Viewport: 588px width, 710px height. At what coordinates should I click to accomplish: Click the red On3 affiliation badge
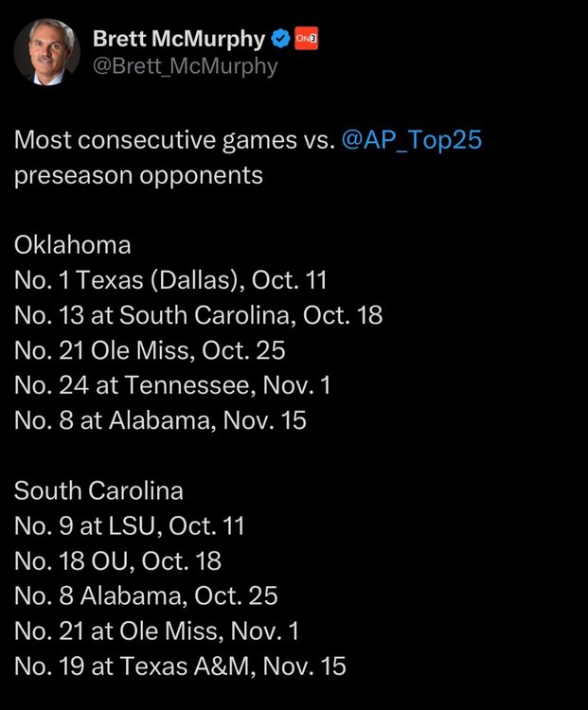(x=307, y=39)
